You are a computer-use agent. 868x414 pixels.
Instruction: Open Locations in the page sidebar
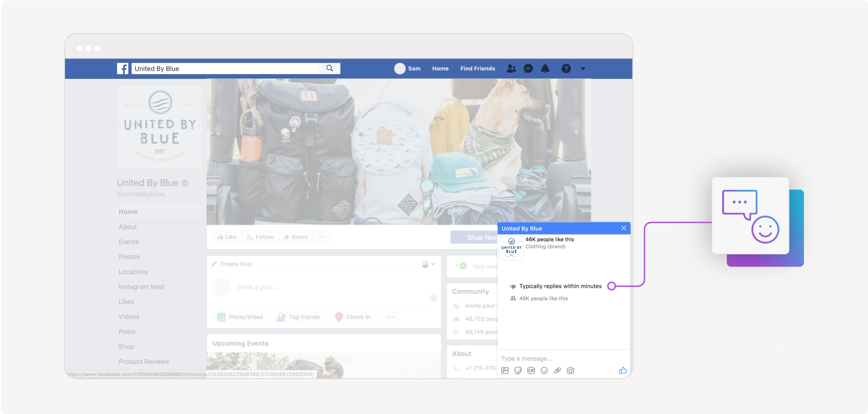pos(133,272)
